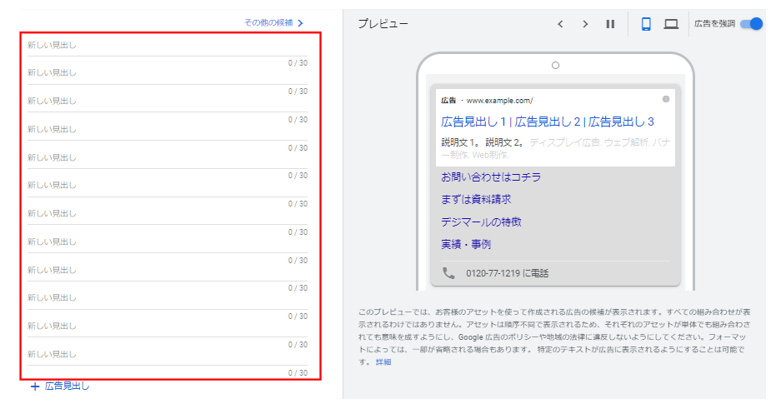The image size is (774, 405).
Task: Click the 説明文 1。説明文 2。 description text
Action: (483, 143)
